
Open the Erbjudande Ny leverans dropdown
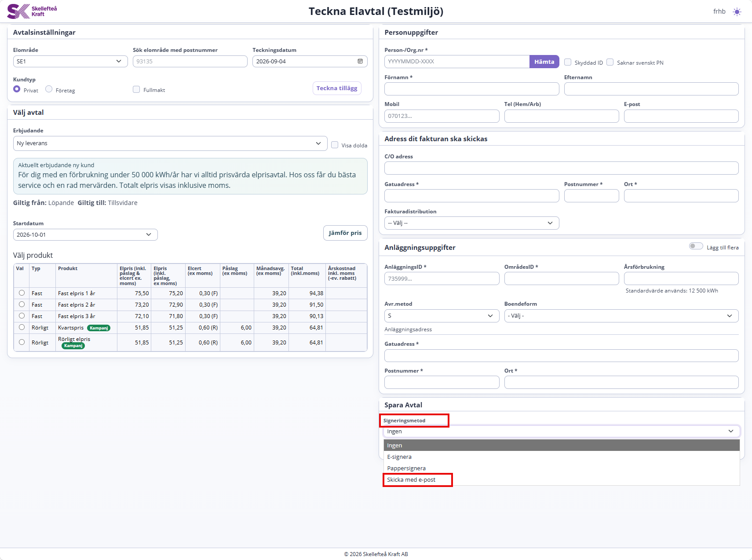(x=170, y=143)
